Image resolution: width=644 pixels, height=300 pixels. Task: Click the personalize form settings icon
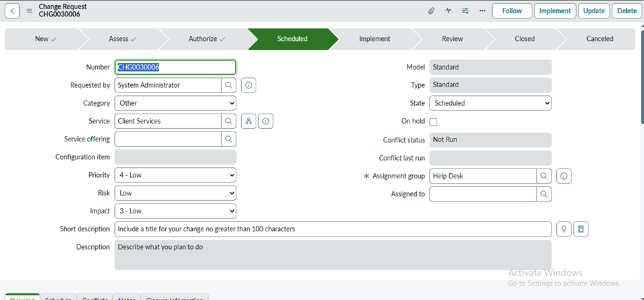[466, 11]
